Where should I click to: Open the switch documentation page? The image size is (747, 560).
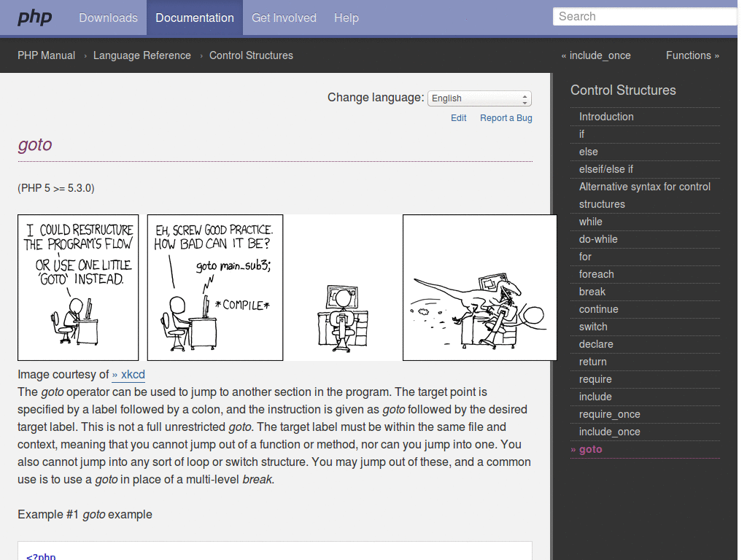593,327
